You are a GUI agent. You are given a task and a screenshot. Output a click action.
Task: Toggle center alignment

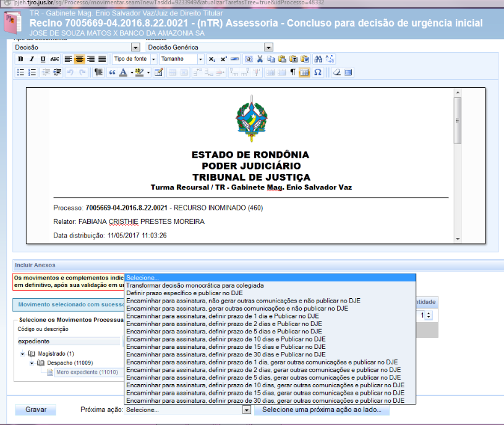pos(79,59)
